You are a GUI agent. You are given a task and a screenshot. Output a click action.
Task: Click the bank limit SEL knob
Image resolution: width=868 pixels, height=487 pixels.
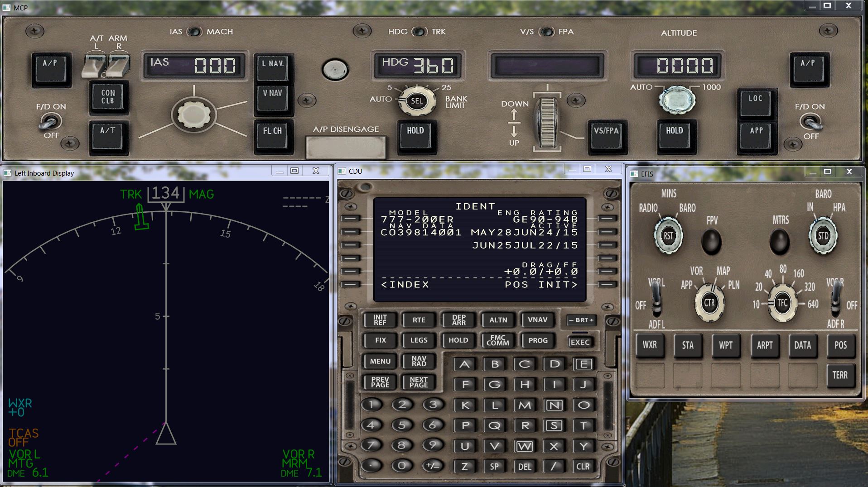pos(416,101)
